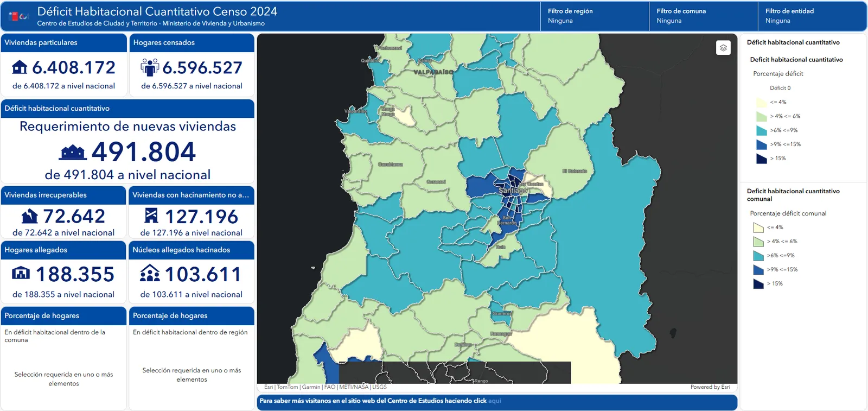Select the VALPARAÍSO label on the map

click(433, 72)
